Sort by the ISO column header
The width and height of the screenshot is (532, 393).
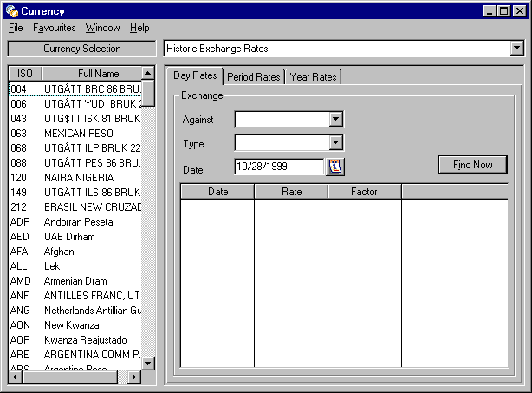(x=24, y=74)
